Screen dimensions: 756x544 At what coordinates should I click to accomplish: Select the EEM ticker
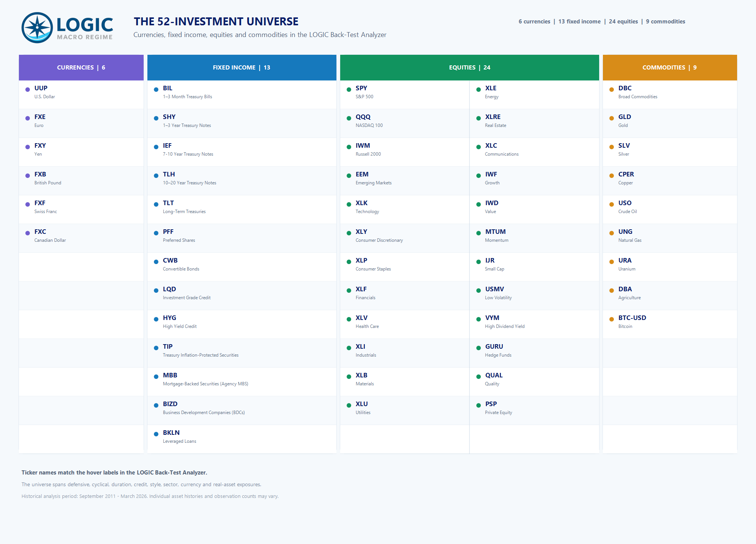click(362, 175)
